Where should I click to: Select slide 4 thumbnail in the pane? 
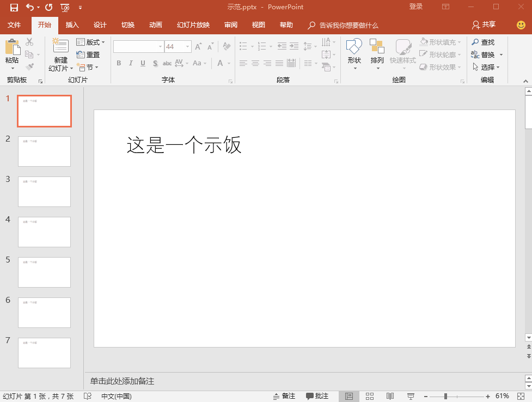tap(44, 232)
